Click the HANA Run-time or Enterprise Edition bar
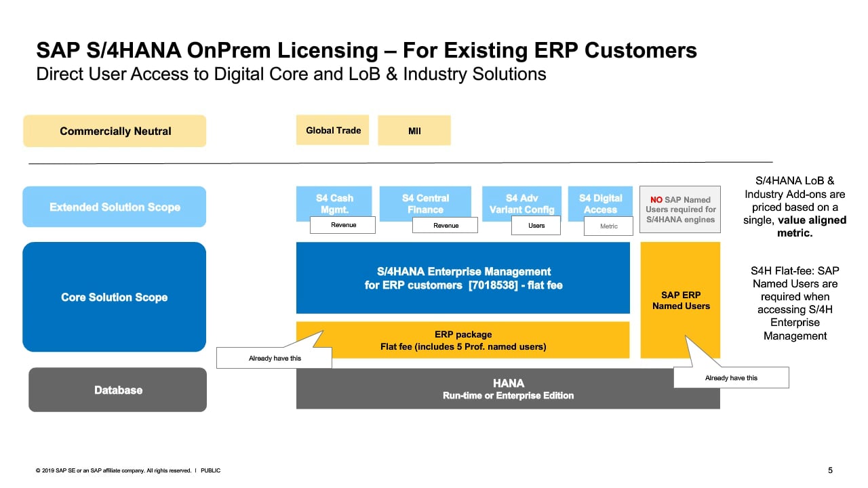The width and height of the screenshot is (868, 488). (x=508, y=389)
